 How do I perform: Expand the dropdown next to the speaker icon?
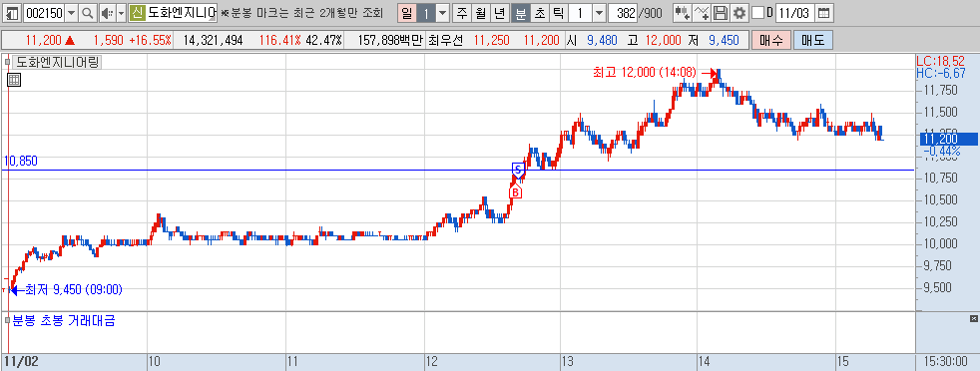(x=121, y=13)
